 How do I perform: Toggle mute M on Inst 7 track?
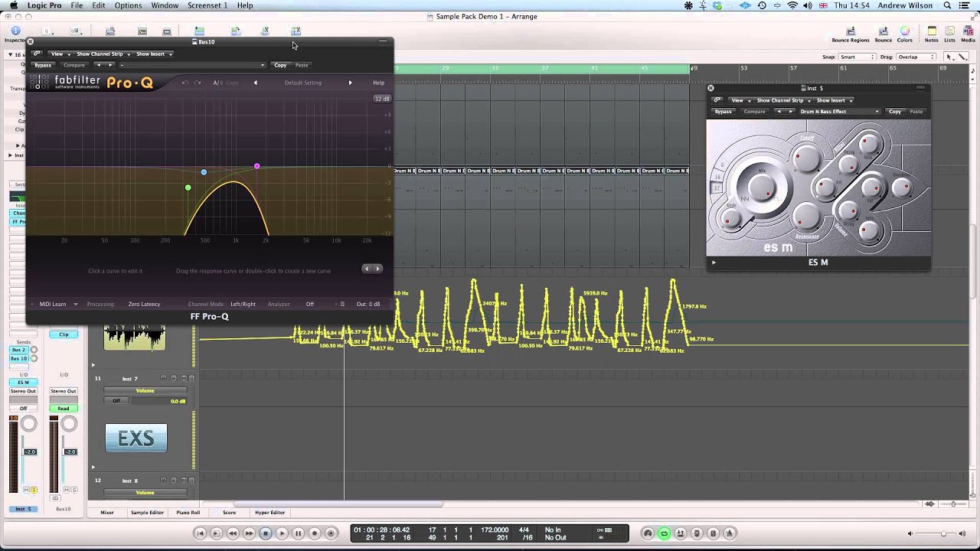pos(183,378)
